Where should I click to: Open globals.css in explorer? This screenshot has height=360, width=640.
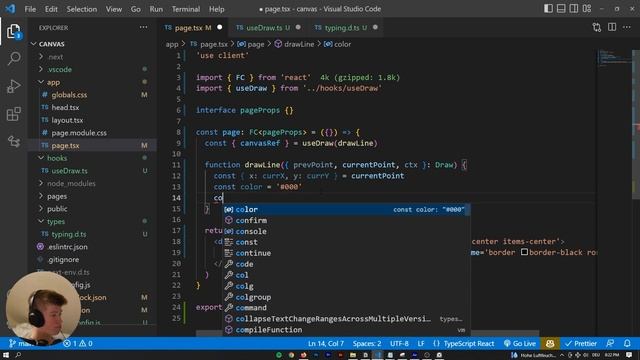click(69, 95)
